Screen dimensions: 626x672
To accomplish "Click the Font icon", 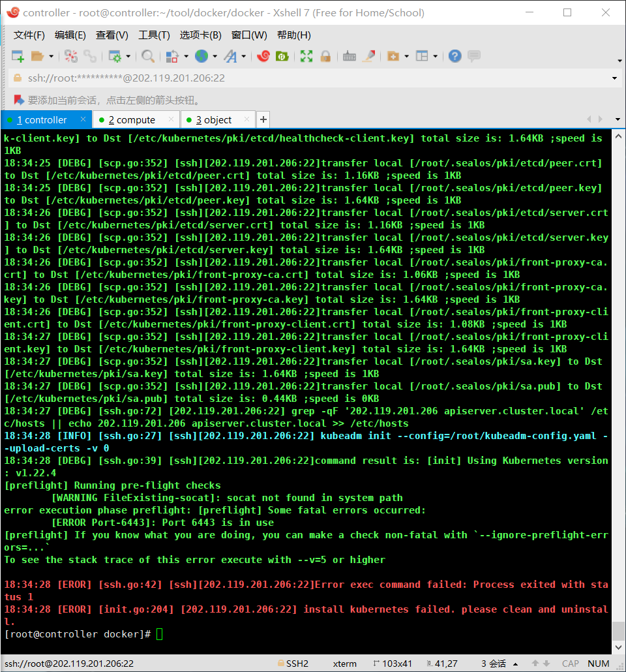I will click(231, 56).
